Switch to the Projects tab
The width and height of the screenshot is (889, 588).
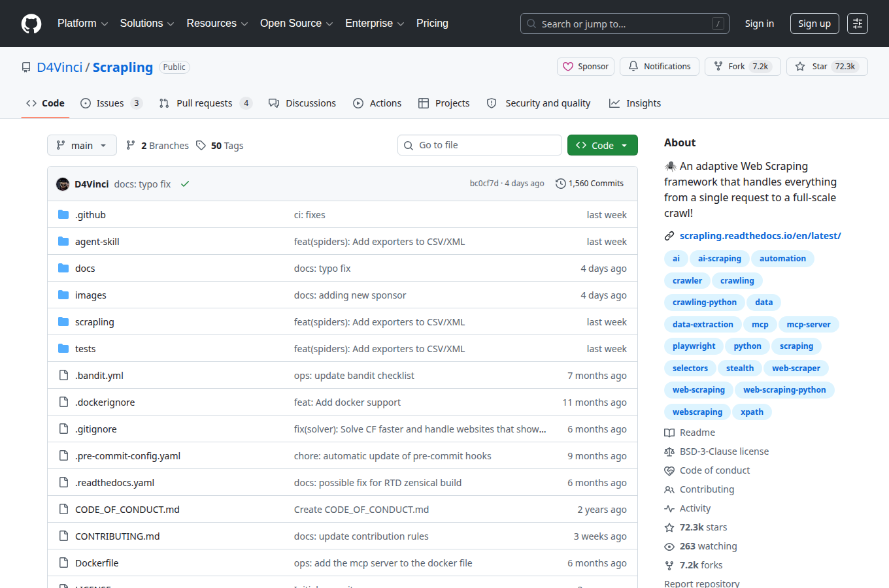pos(444,103)
